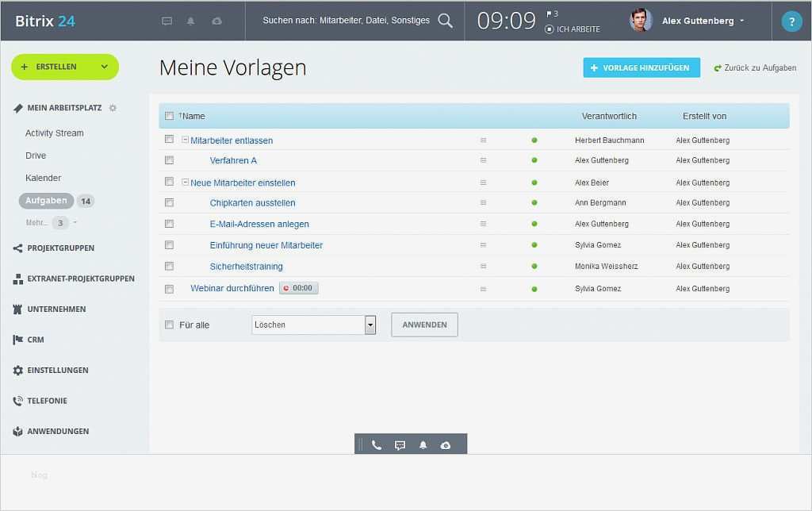Click the search magnifier icon
Image resolution: width=812 pixels, height=511 pixels.
[446, 21]
